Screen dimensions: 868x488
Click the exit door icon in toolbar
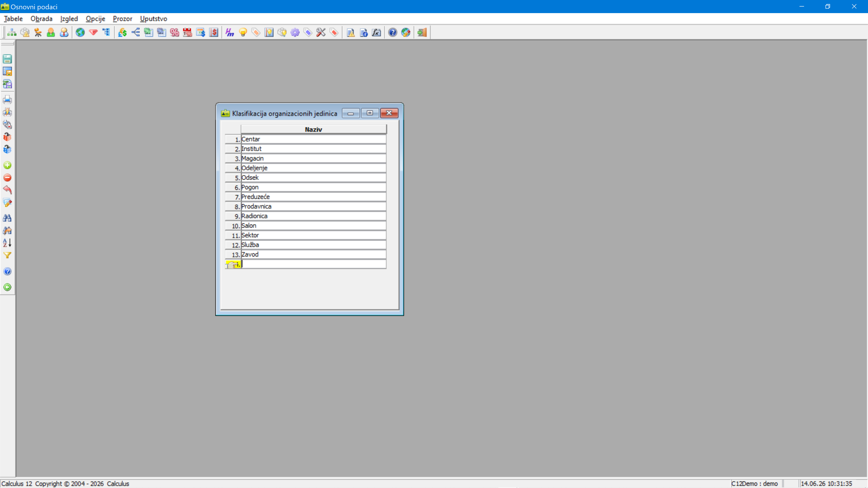pyautogui.click(x=422, y=32)
